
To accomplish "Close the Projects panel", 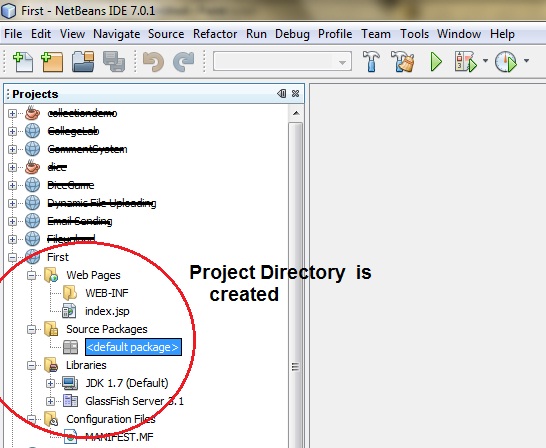I will [295, 93].
